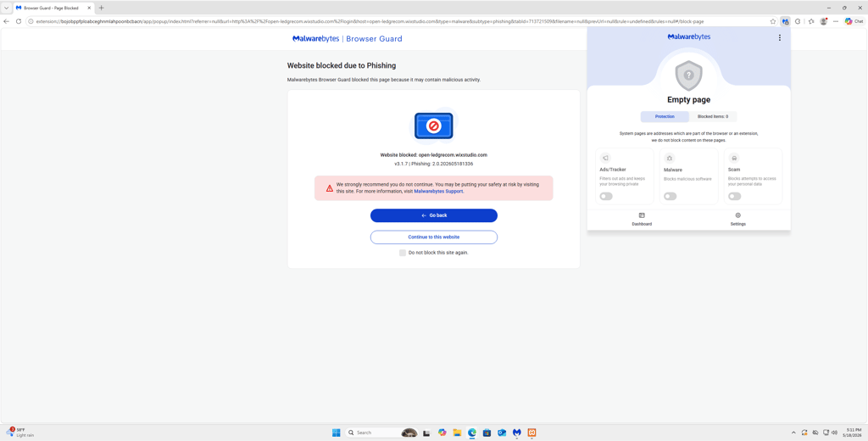Click the volume speaker tray icon
This screenshot has width=868, height=441.
click(x=834, y=433)
